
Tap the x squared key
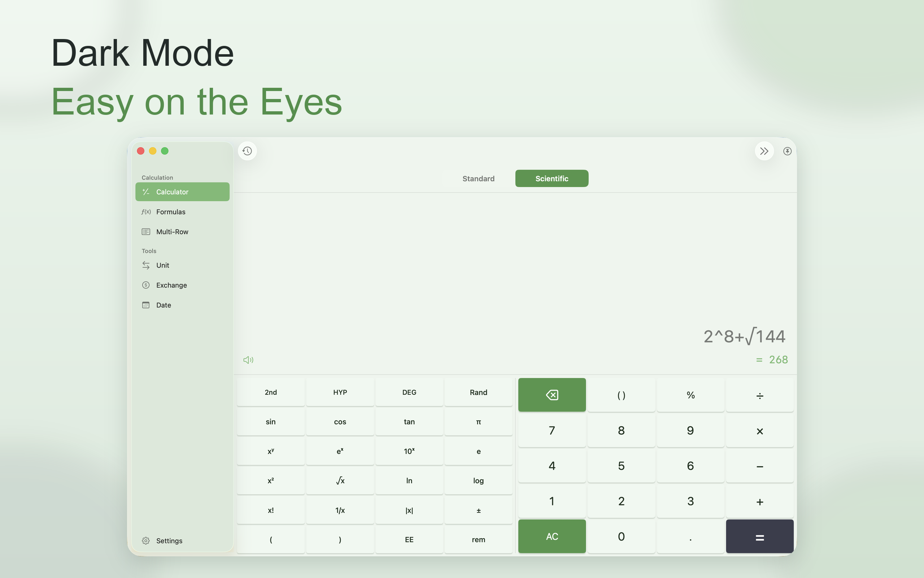click(x=271, y=480)
